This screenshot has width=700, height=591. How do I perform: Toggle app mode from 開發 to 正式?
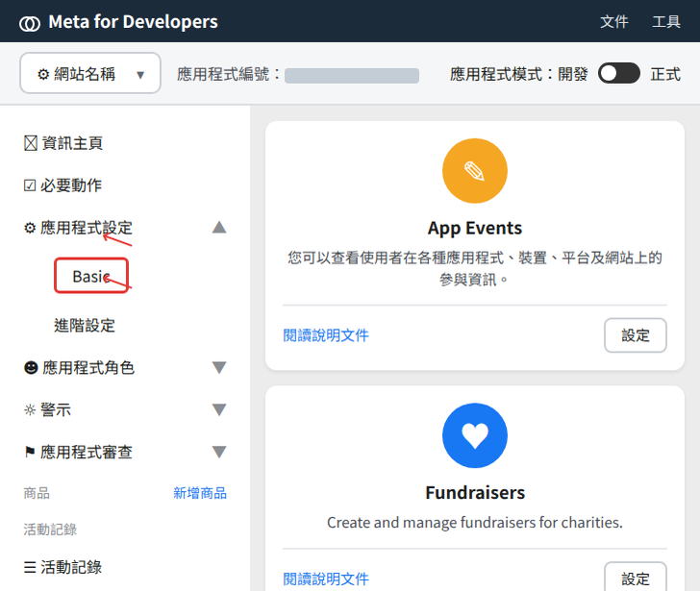coord(619,73)
